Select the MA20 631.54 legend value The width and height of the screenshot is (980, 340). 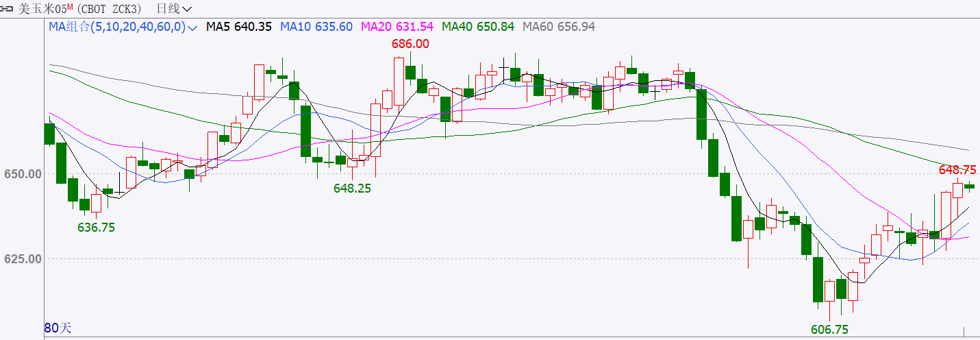[397, 27]
